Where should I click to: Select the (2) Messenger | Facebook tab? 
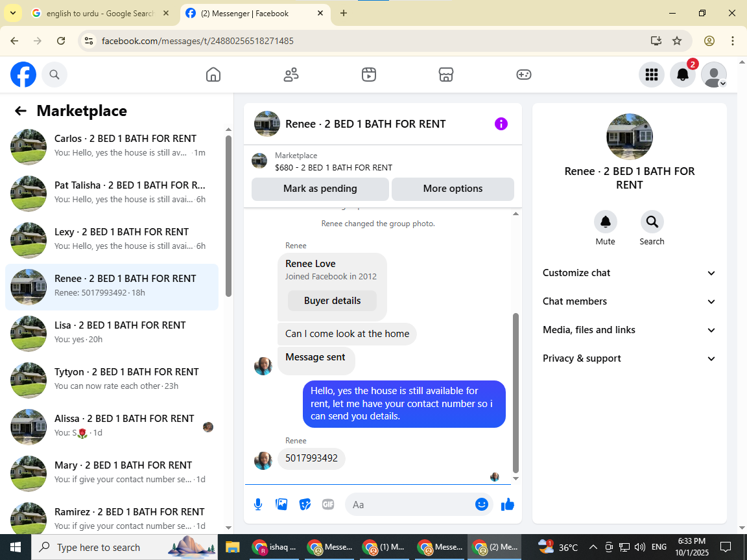(255, 14)
